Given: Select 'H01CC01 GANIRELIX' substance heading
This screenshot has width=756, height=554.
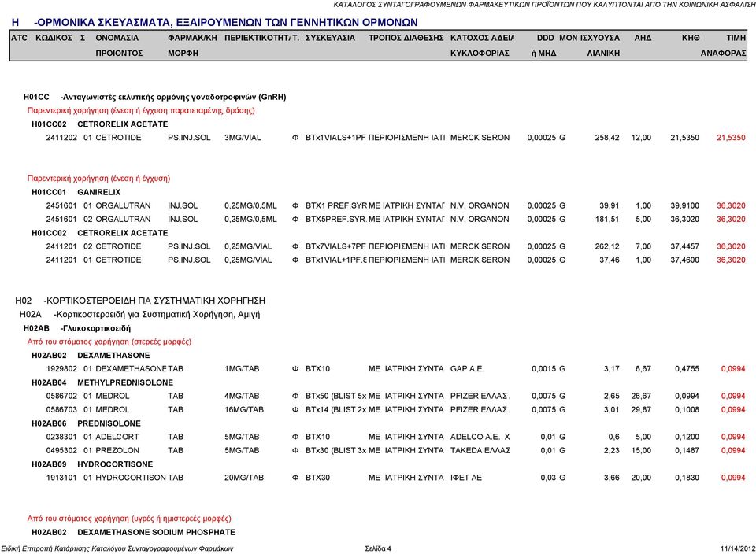Looking at the screenshot, I should 76,192.
